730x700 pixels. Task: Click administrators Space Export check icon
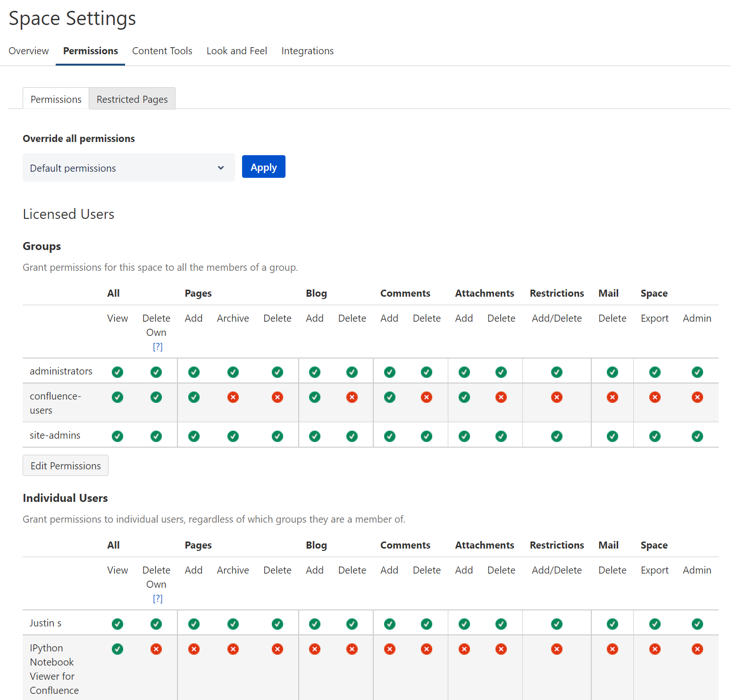[x=654, y=372]
